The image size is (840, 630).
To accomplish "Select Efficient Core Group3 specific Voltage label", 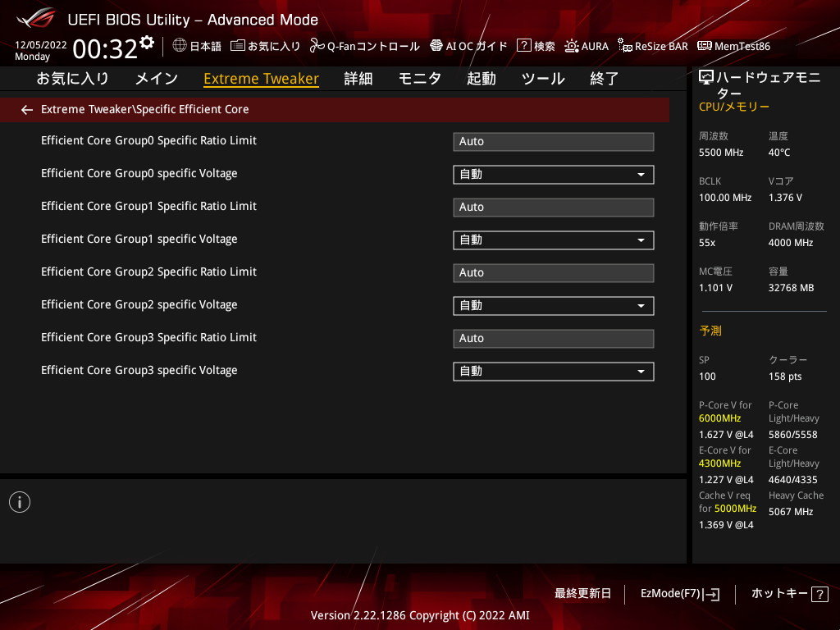I will [x=139, y=370].
